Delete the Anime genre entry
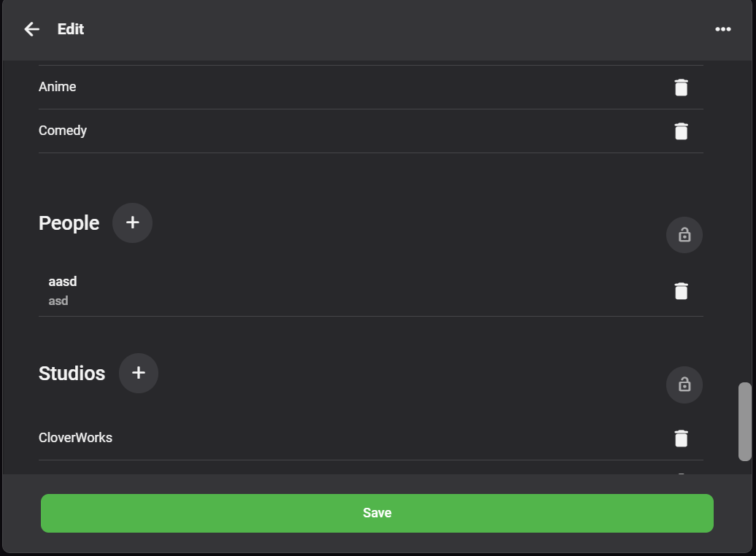The width and height of the screenshot is (756, 556). [681, 88]
